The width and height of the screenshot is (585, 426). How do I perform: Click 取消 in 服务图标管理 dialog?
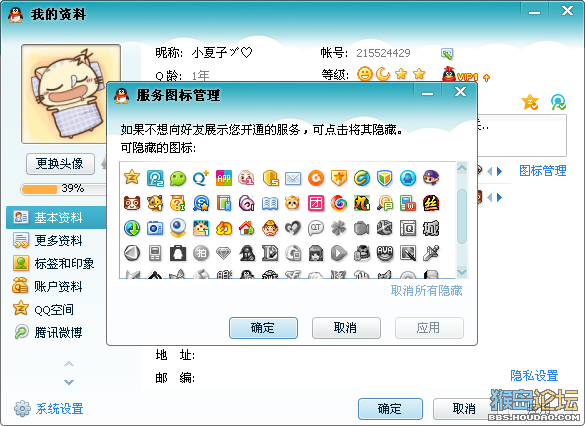click(346, 328)
